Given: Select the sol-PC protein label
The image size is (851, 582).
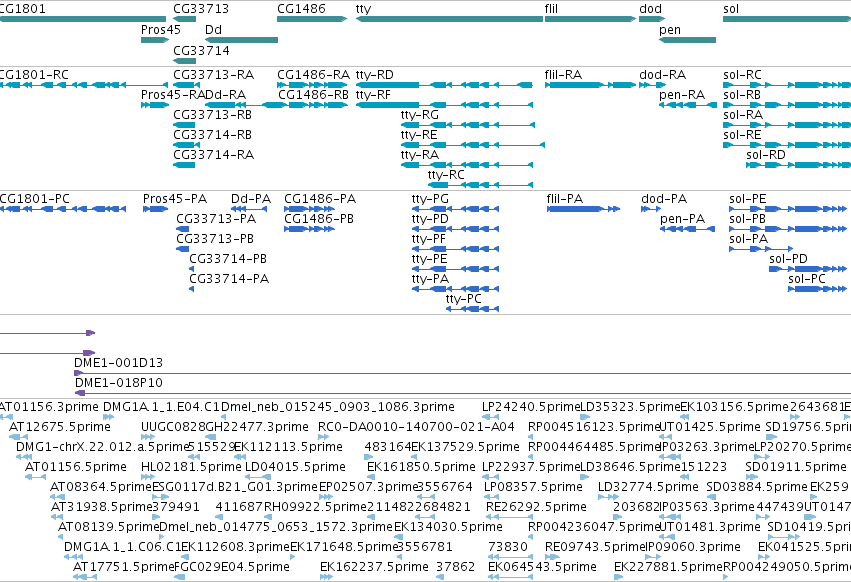Looking at the screenshot, I should 807,279.
